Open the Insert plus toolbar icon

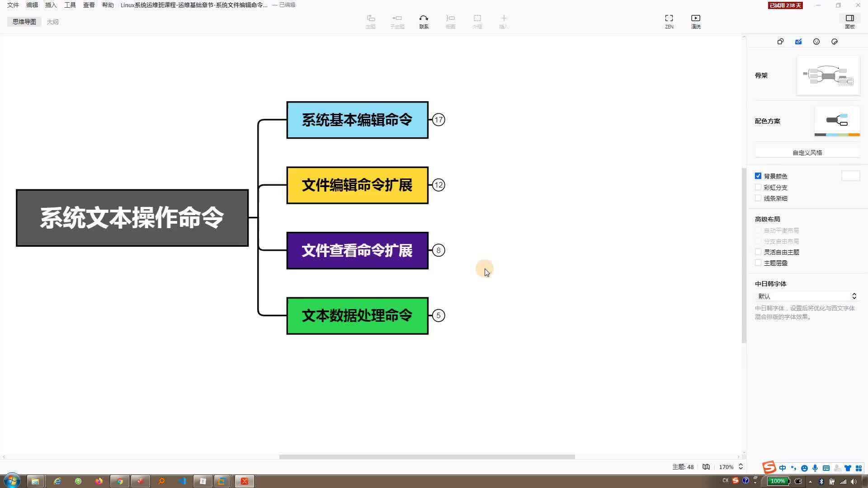(504, 21)
